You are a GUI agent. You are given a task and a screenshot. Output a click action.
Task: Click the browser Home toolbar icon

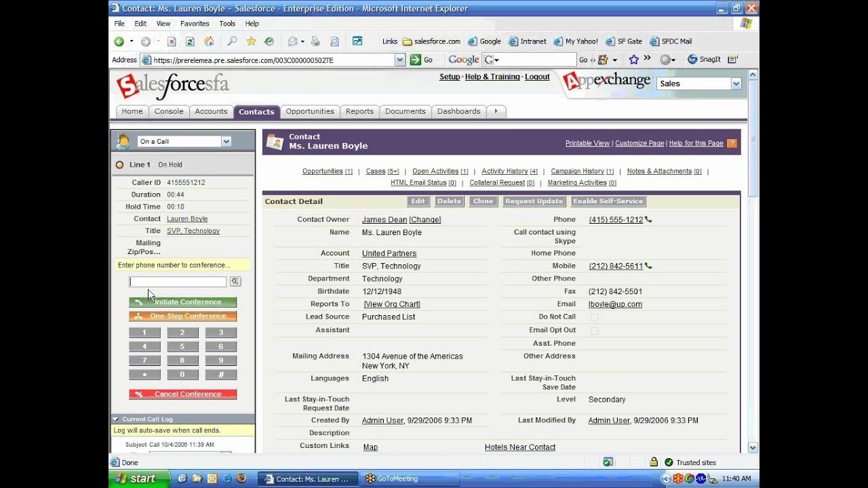(x=209, y=41)
